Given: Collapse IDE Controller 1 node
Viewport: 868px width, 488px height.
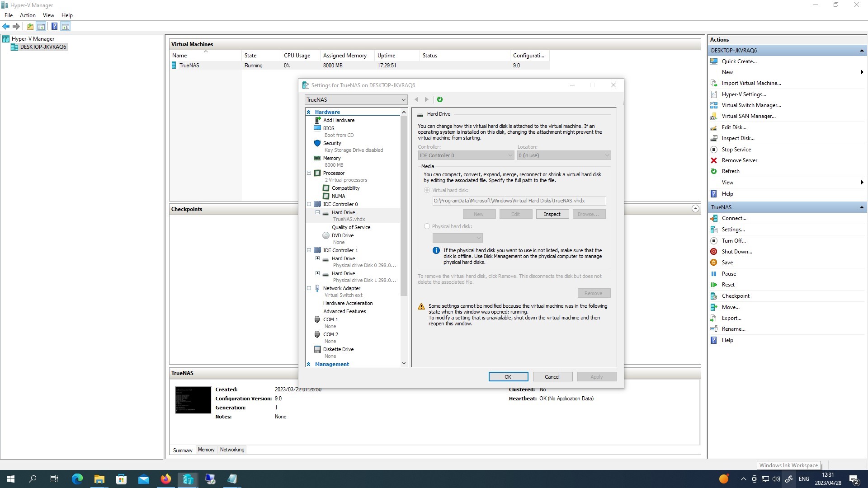Looking at the screenshot, I should [x=309, y=250].
